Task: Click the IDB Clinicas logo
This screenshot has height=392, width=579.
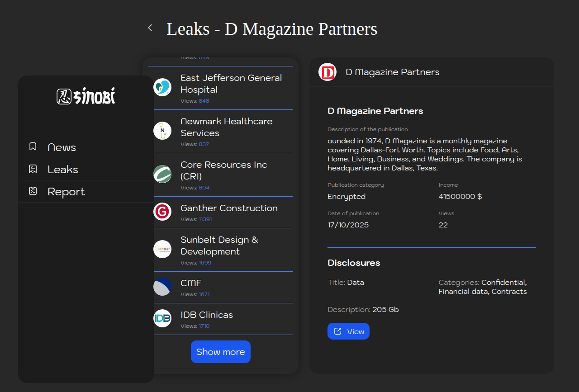Action: tap(162, 318)
